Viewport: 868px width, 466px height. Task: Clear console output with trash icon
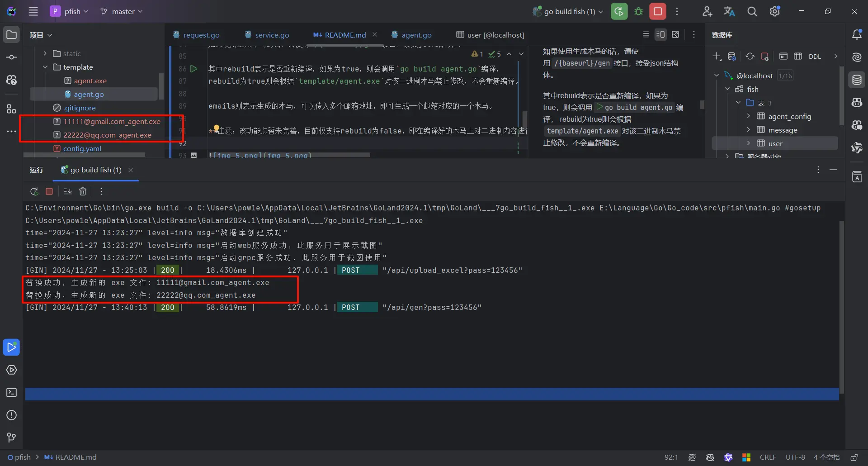point(83,191)
